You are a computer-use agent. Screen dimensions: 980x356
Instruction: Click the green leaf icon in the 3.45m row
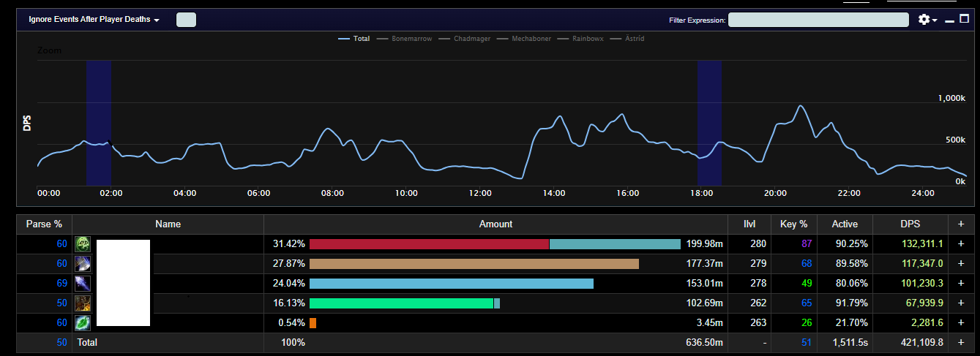click(x=83, y=323)
